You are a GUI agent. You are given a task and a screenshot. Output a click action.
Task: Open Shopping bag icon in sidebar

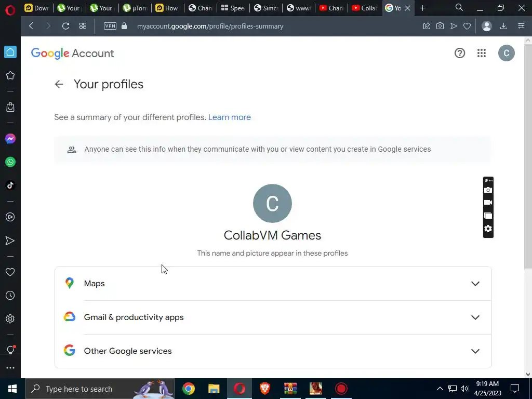click(x=10, y=107)
